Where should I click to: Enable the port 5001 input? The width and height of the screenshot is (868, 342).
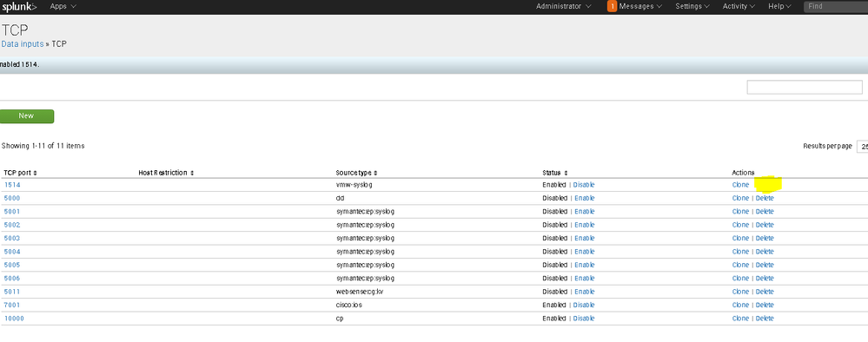(585, 212)
